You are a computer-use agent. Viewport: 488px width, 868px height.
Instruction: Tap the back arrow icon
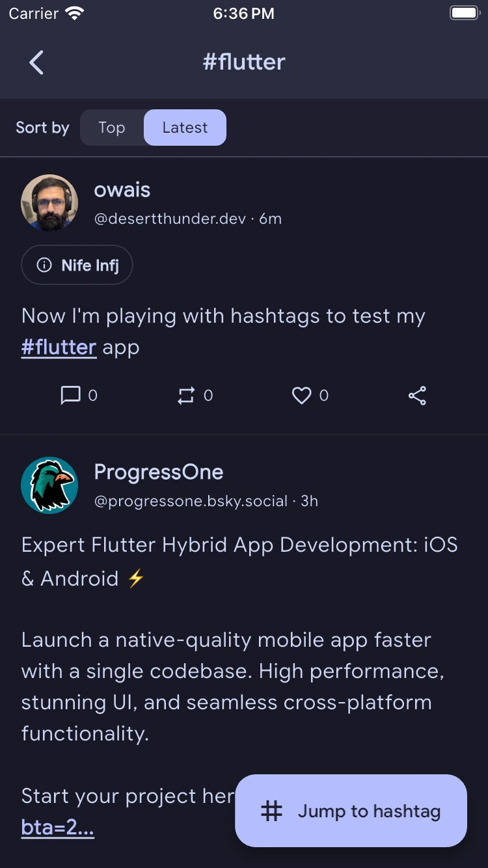click(x=36, y=62)
